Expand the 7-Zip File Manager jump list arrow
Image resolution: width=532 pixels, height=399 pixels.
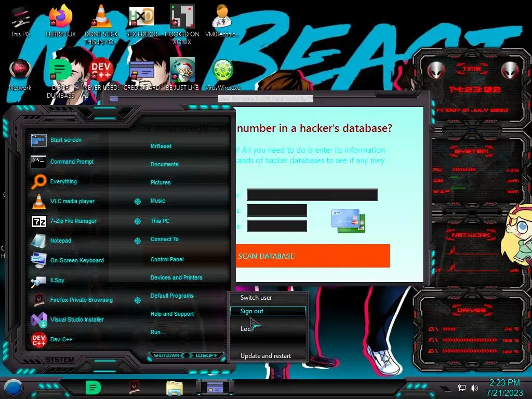[x=137, y=221]
